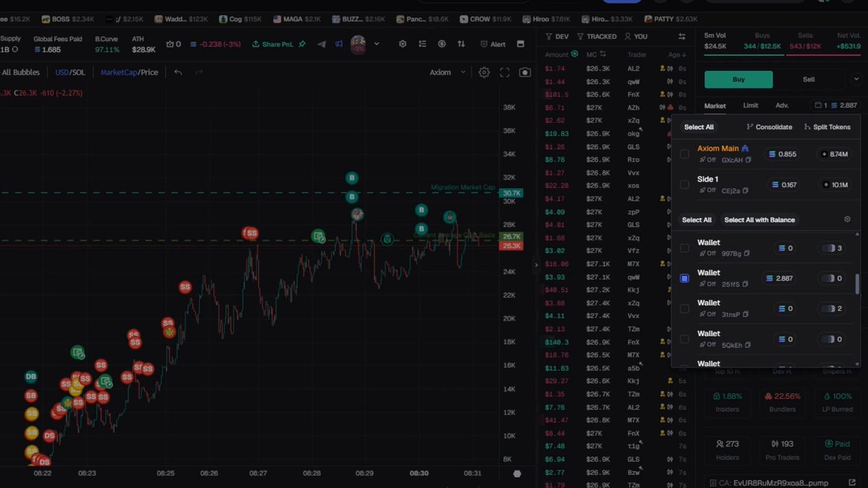
Task: Open the chart settings gear
Action: [x=484, y=72]
